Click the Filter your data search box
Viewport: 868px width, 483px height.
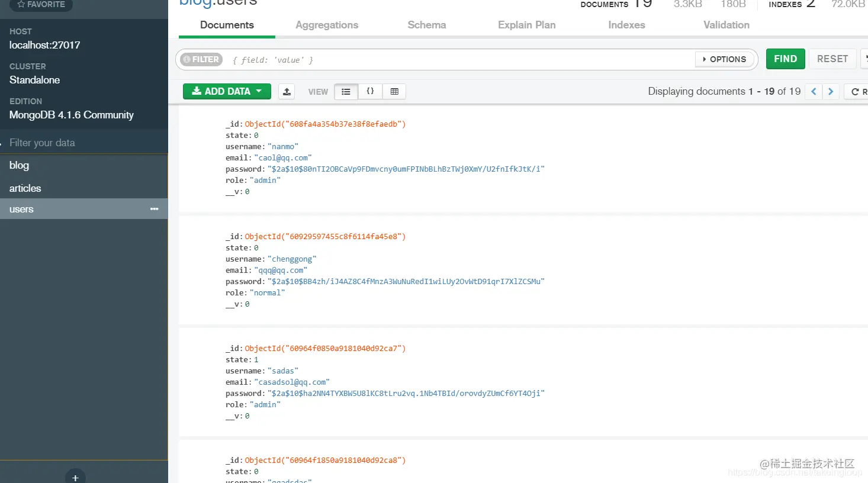pyautogui.click(x=84, y=143)
